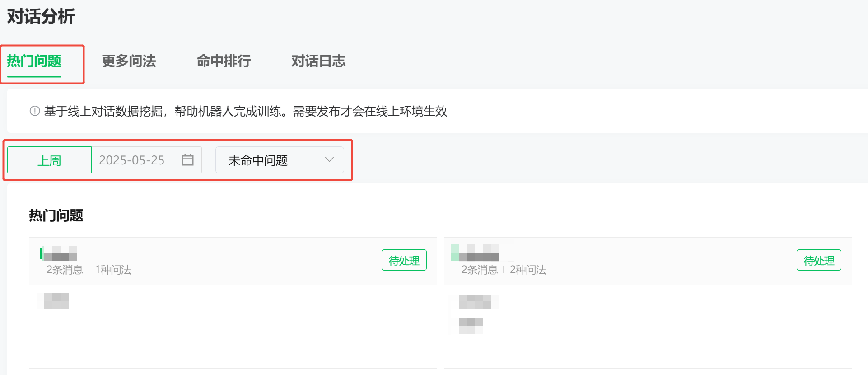Switch to the 热门问题 tab

(34, 61)
